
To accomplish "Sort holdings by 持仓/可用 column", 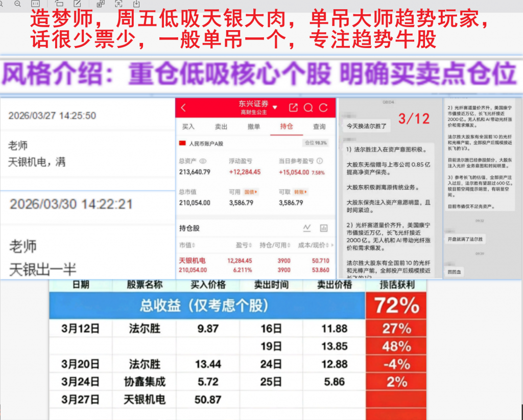I will (275, 245).
